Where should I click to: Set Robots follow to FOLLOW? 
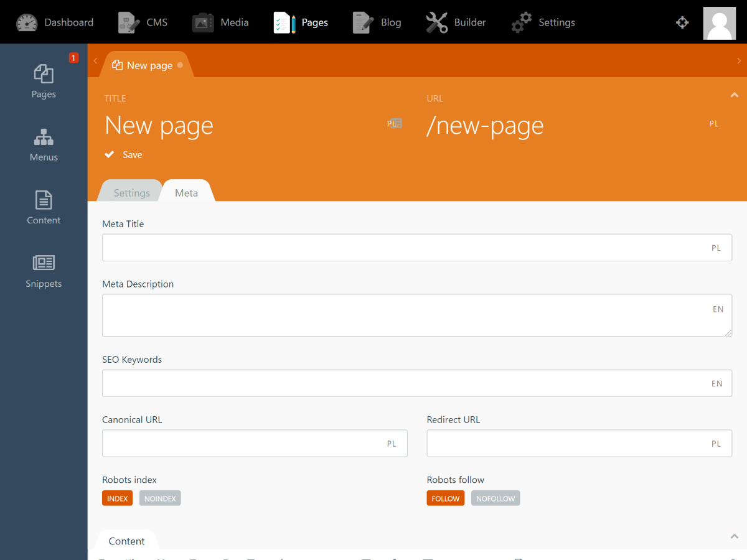coord(446,498)
